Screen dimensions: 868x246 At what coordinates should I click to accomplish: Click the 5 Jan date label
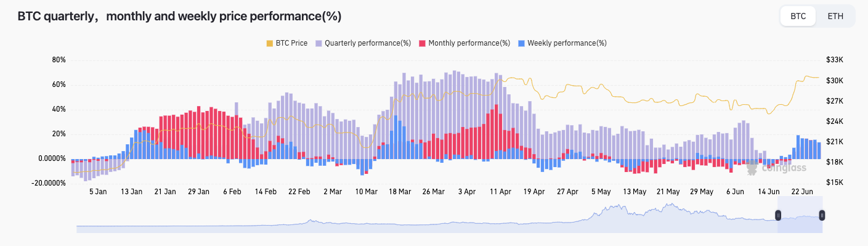tap(98, 192)
